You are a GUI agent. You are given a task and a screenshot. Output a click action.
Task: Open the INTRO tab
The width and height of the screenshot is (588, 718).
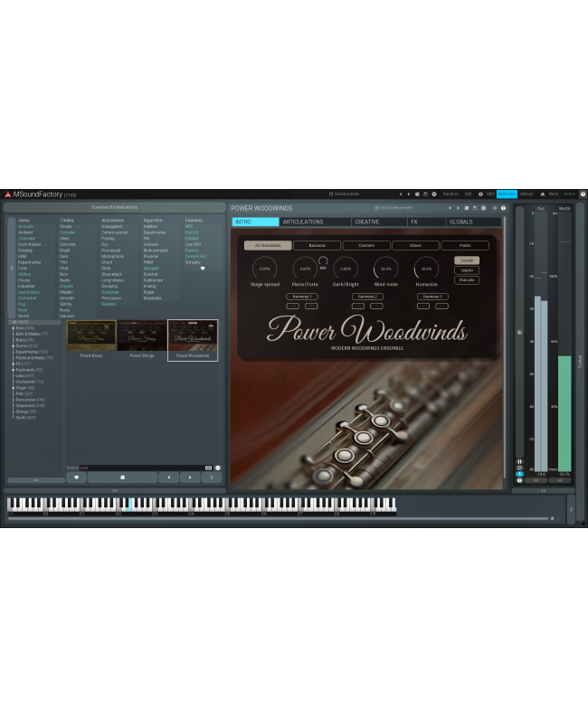(255, 222)
